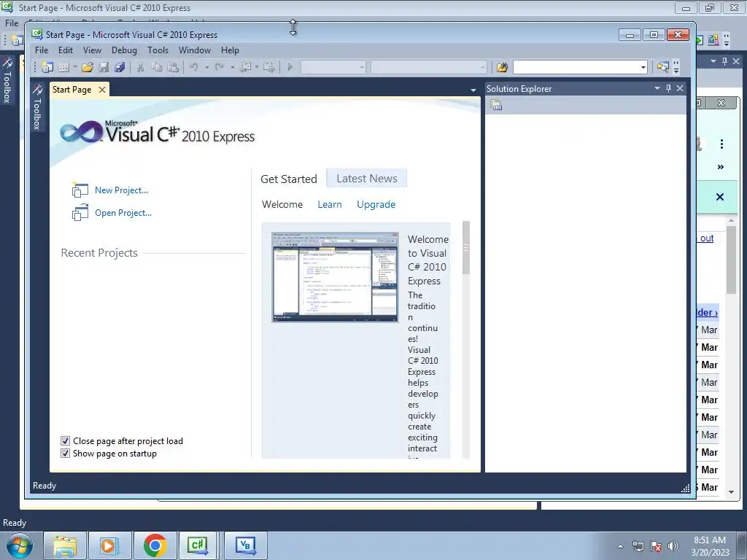Open Windows Explorer from the taskbar
The image size is (747, 560).
(65, 545)
